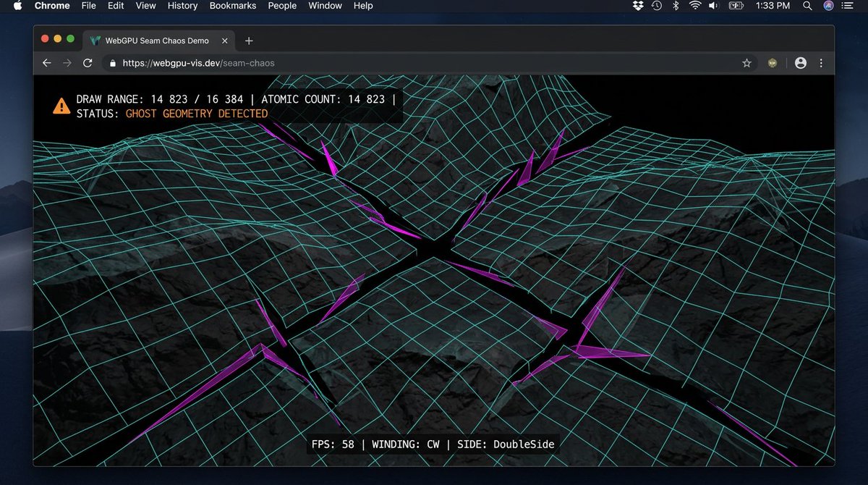Go forward with the forward arrow

[67, 63]
